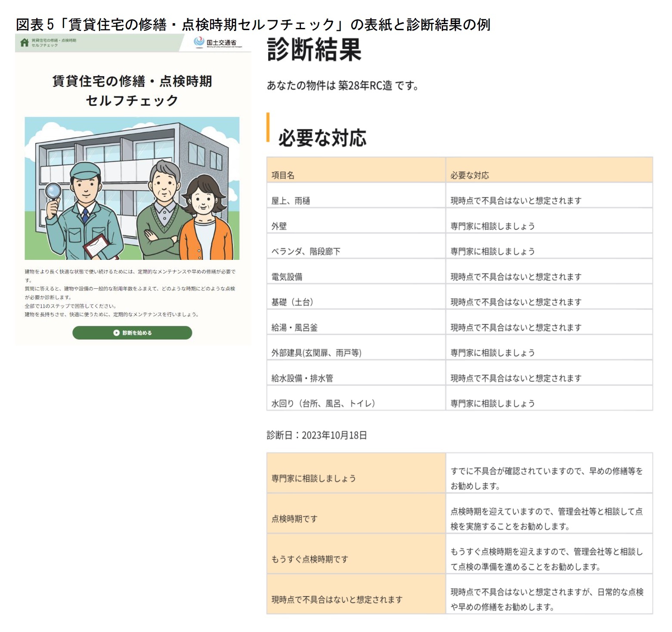The width and height of the screenshot is (672, 632).
Task: Open the 診断結果 page heading
Action: coord(314,50)
